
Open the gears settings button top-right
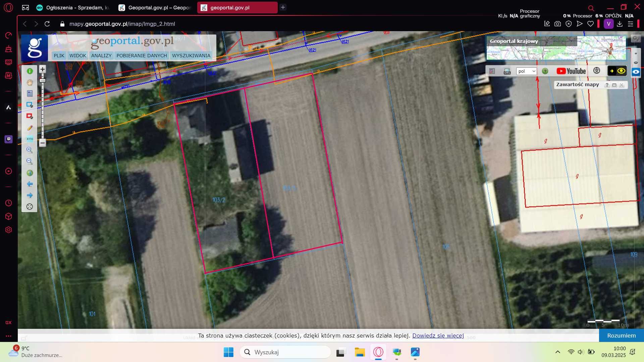pos(636,39)
